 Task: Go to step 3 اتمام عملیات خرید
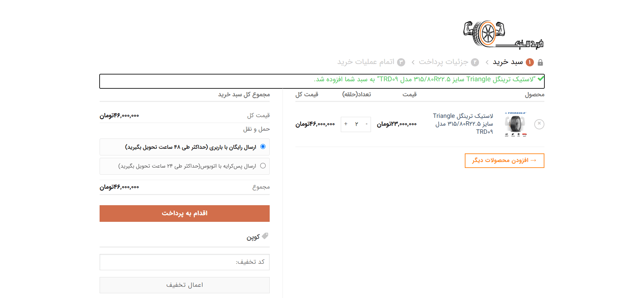tap(366, 62)
